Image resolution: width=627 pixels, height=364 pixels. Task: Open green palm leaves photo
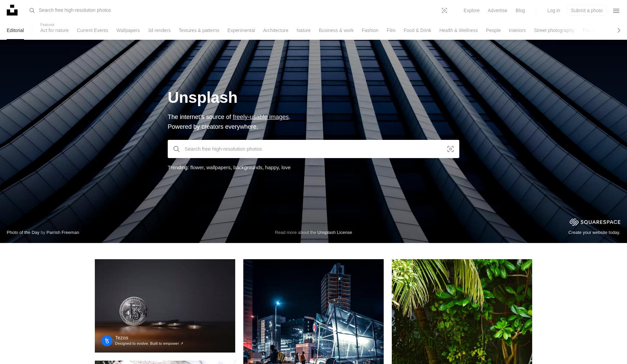pyautogui.click(x=462, y=311)
